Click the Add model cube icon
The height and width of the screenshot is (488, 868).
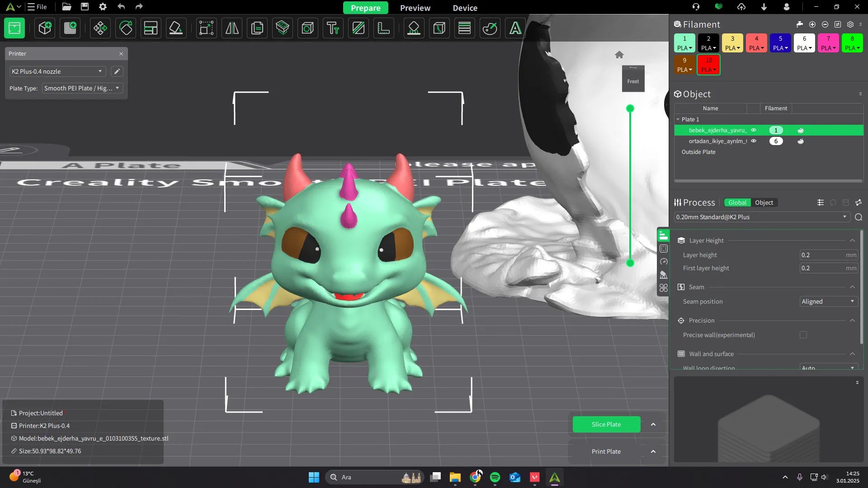pyautogui.click(x=45, y=28)
